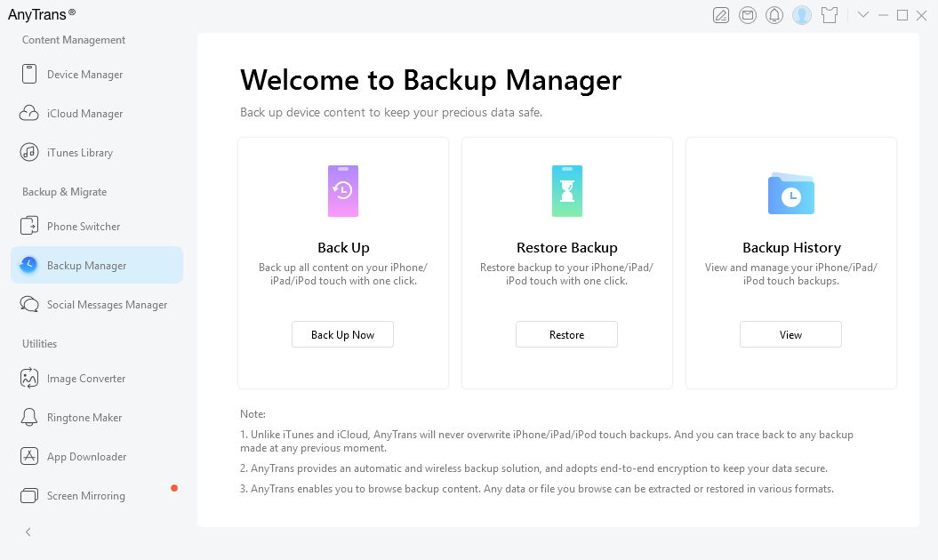Click the Back Up Now button

343,334
